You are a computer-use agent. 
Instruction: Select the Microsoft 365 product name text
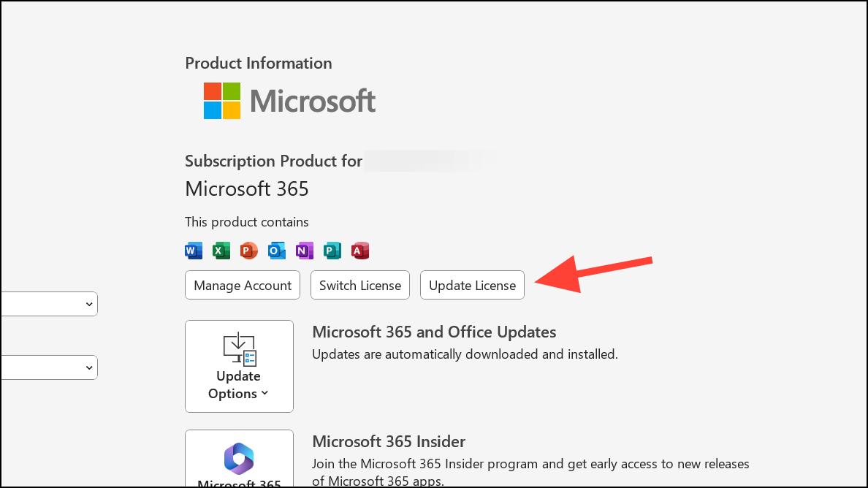click(246, 188)
